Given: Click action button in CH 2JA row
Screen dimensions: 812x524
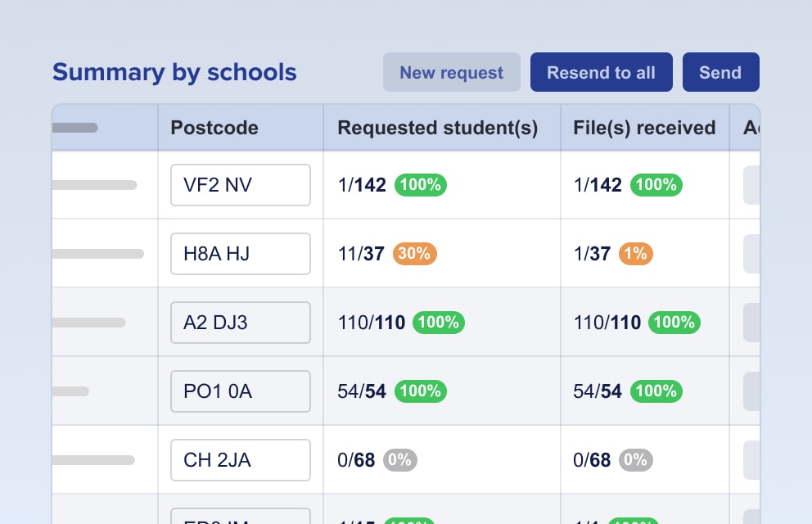Looking at the screenshot, I should click(x=751, y=460).
